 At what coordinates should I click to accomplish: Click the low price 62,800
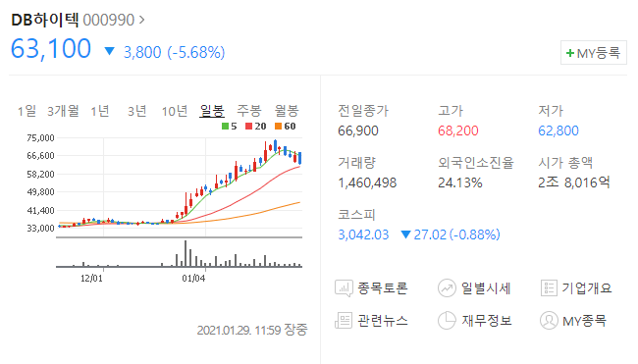coord(558,130)
